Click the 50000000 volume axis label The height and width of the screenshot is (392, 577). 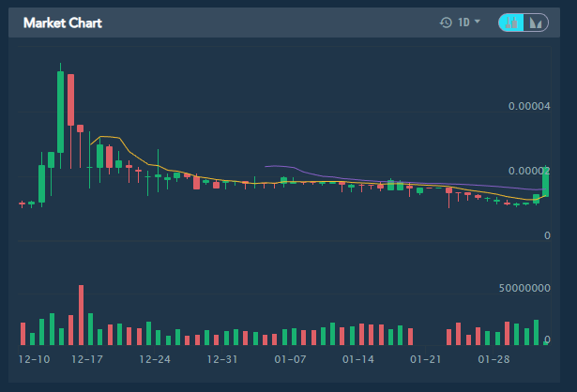pos(524,290)
